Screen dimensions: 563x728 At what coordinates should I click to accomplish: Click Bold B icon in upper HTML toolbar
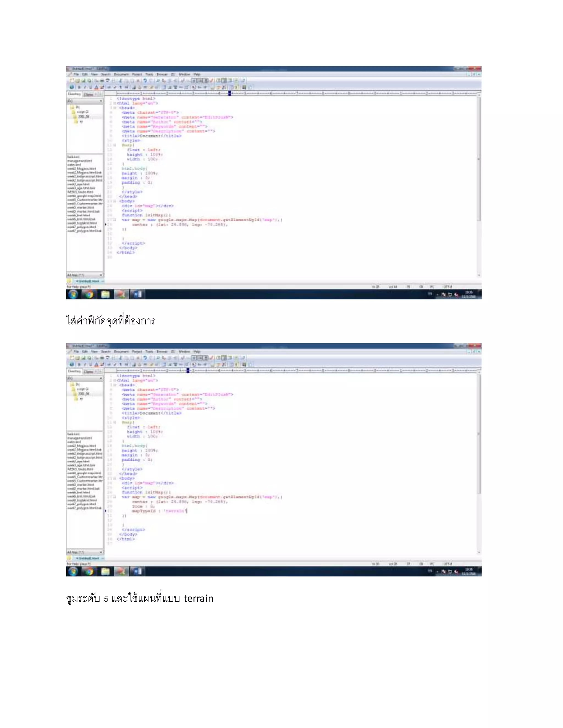click(79, 87)
